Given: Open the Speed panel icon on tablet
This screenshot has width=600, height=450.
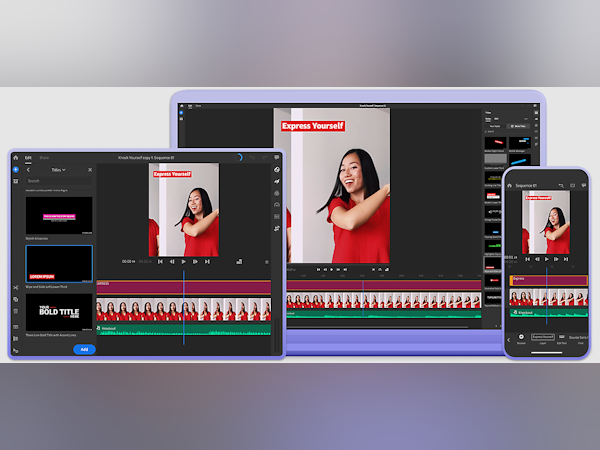Looking at the screenshot, I should click(277, 205).
